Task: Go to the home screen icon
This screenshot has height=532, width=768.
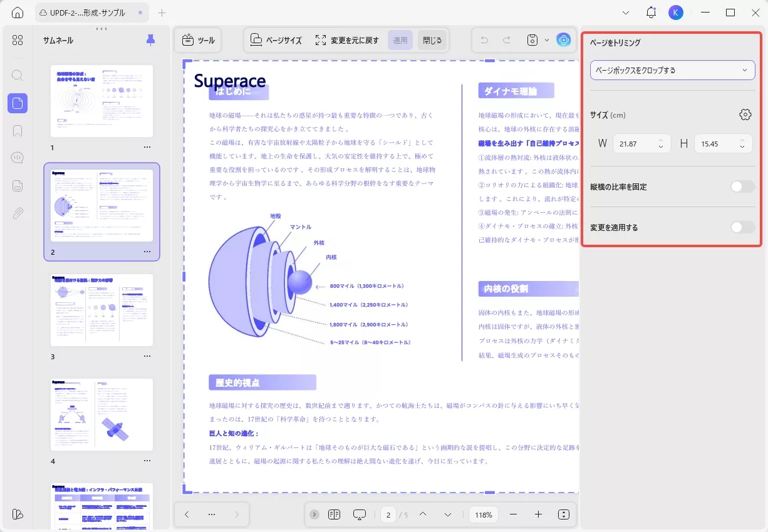Action: [x=18, y=13]
